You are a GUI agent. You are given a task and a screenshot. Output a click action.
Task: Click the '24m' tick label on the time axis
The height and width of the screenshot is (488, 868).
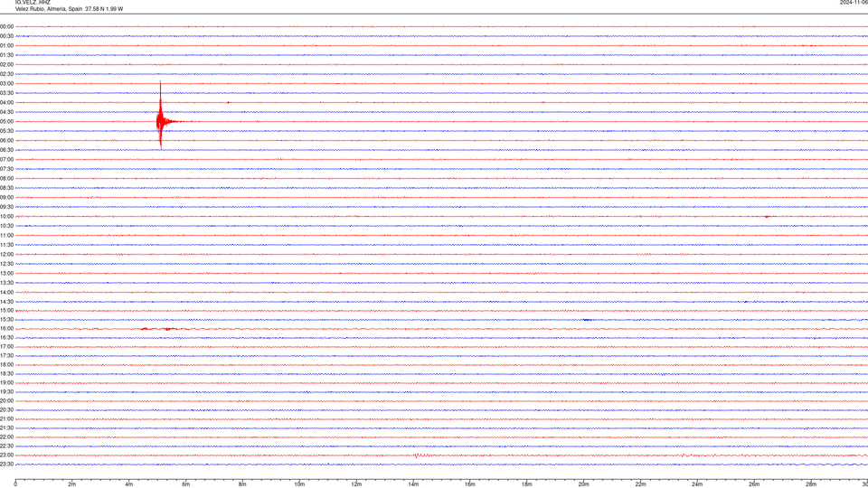697,484
